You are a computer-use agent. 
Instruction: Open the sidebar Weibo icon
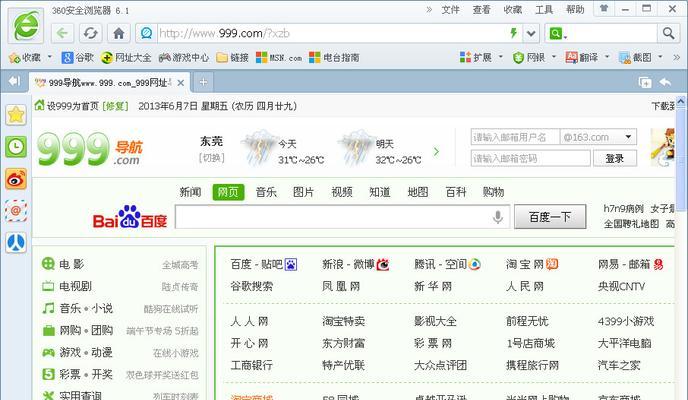click(x=16, y=179)
